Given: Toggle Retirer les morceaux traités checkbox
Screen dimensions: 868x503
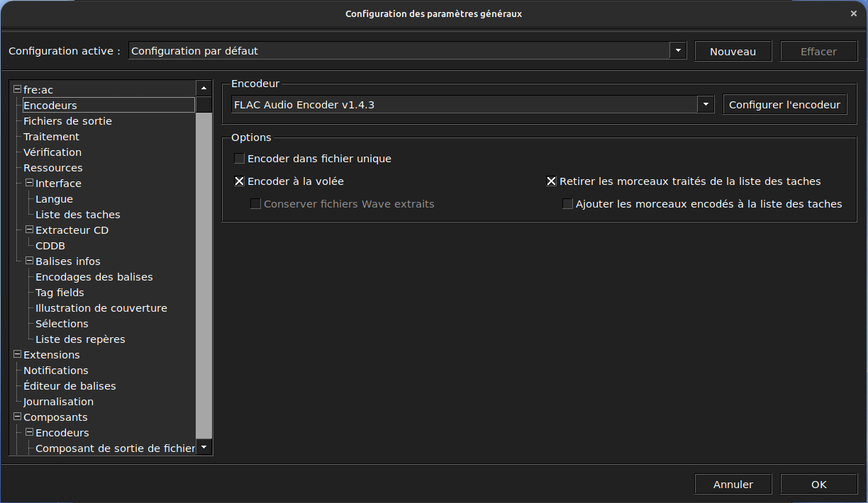Looking at the screenshot, I should [551, 181].
